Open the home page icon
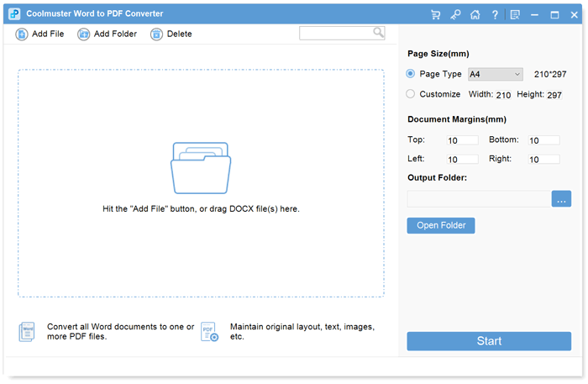This screenshot has height=384, width=588. tap(475, 14)
